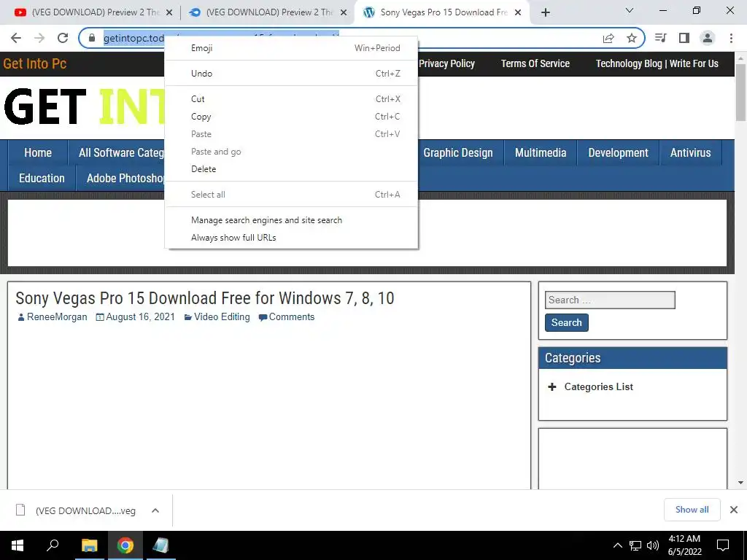
Task: Select Copy in context menu
Action: pyautogui.click(x=291, y=117)
